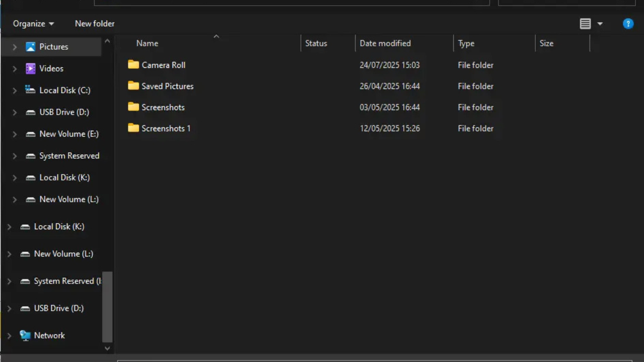Click the view layout icon near top right
The width and height of the screenshot is (644, 362).
pyautogui.click(x=585, y=24)
